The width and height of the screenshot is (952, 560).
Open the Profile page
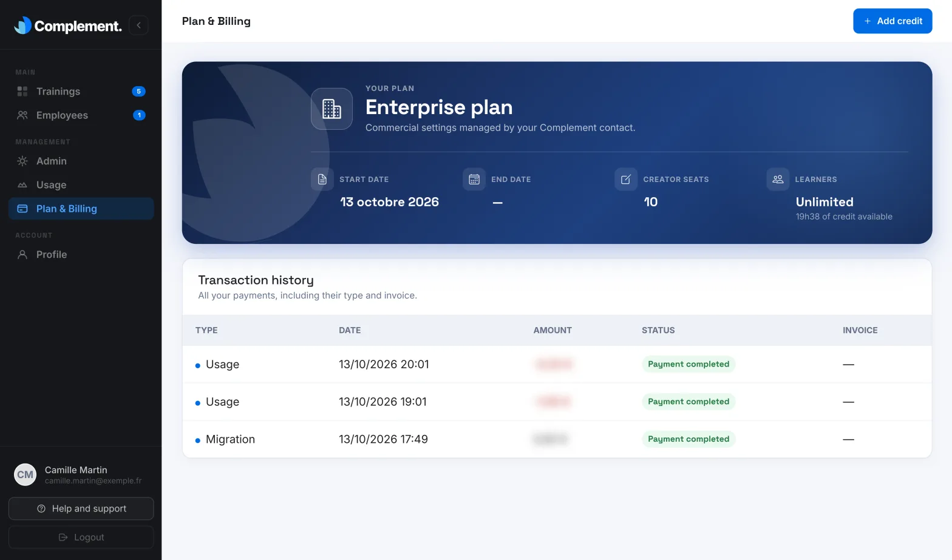pos(81,255)
